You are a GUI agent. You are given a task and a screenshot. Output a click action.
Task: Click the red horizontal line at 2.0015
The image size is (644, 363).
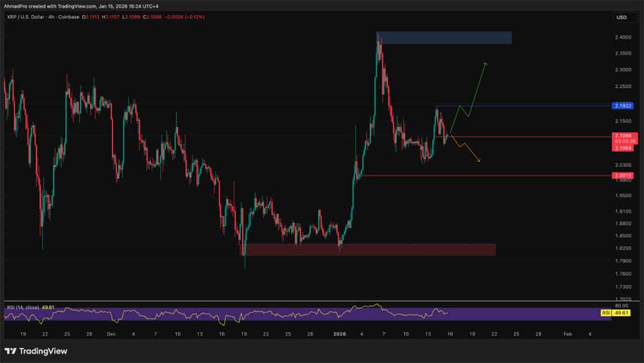(x=483, y=176)
